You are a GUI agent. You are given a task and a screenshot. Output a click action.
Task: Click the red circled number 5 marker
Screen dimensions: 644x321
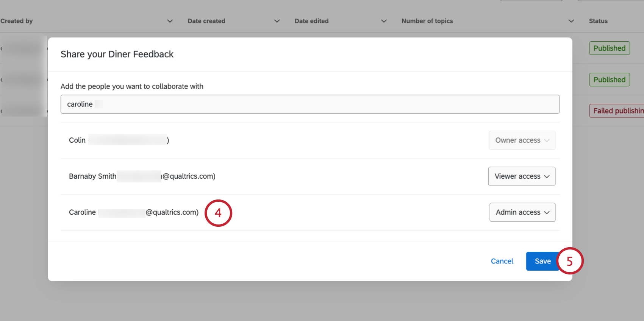click(570, 261)
